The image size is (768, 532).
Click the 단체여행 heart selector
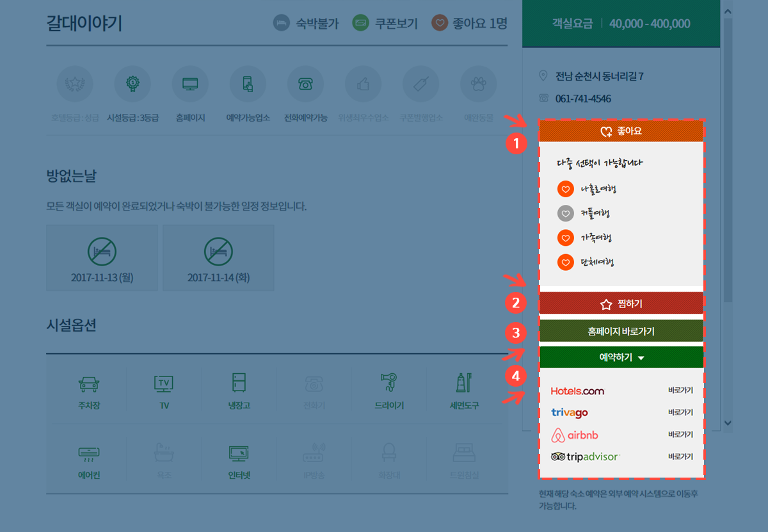coord(565,262)
